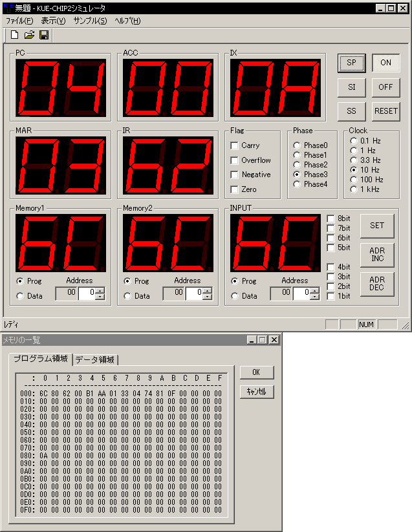This screenshot has width=412, height=532.
Task: Decrease Memory1 address with down spinner
Action: tap(100, 297)
